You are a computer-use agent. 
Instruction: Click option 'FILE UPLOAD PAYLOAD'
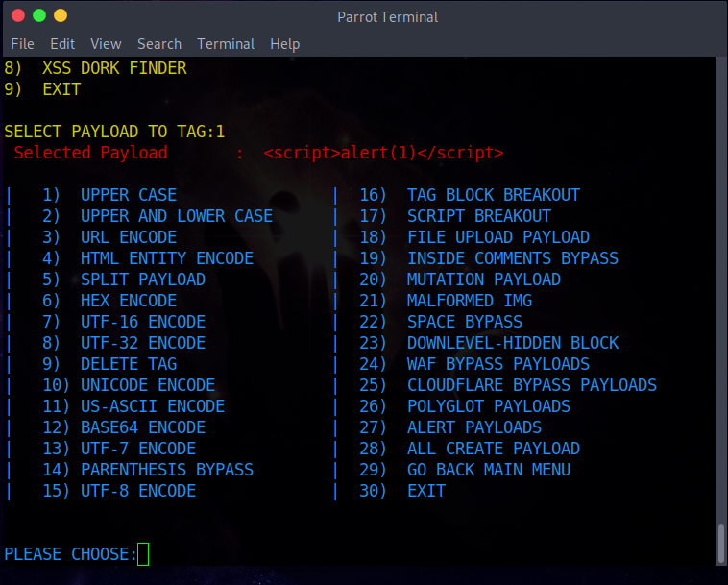point(498,237)
